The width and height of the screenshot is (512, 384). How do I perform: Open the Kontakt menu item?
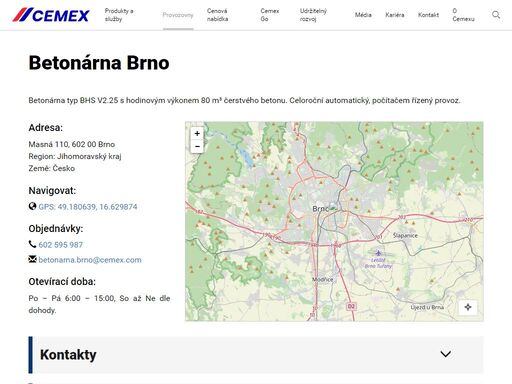click(428, 15)
